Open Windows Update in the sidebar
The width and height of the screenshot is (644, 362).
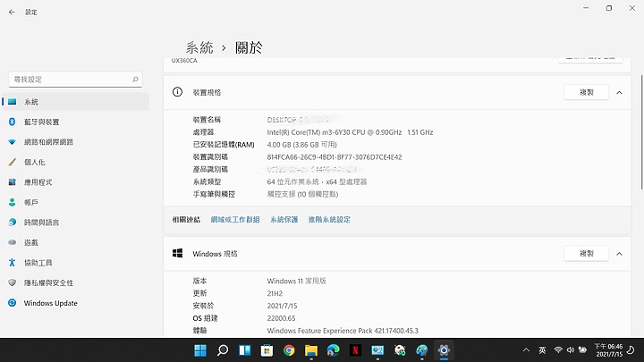(75, 303)
